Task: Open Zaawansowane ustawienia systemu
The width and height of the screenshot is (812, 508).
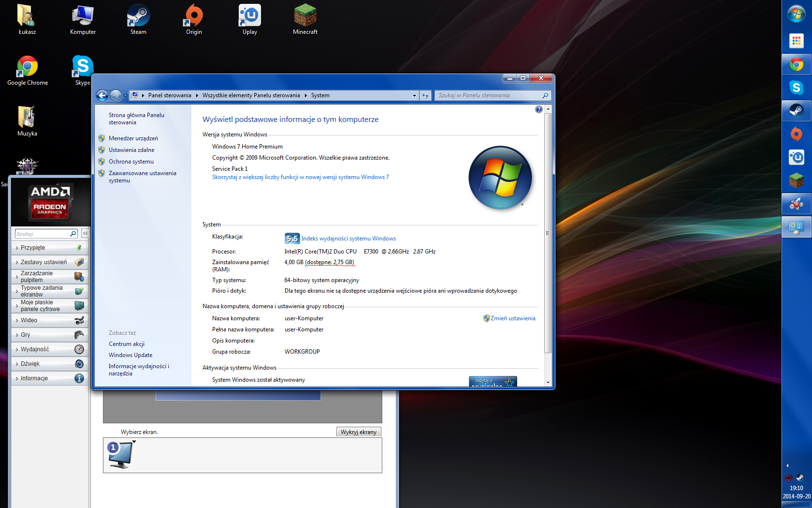Action: pyautogui.click(x=142, y=177)
